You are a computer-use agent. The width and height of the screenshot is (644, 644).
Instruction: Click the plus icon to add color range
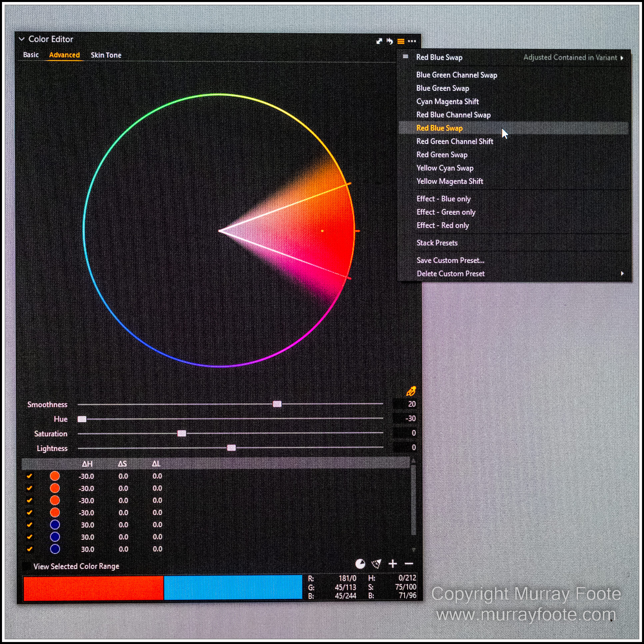(x=393, y=564)
